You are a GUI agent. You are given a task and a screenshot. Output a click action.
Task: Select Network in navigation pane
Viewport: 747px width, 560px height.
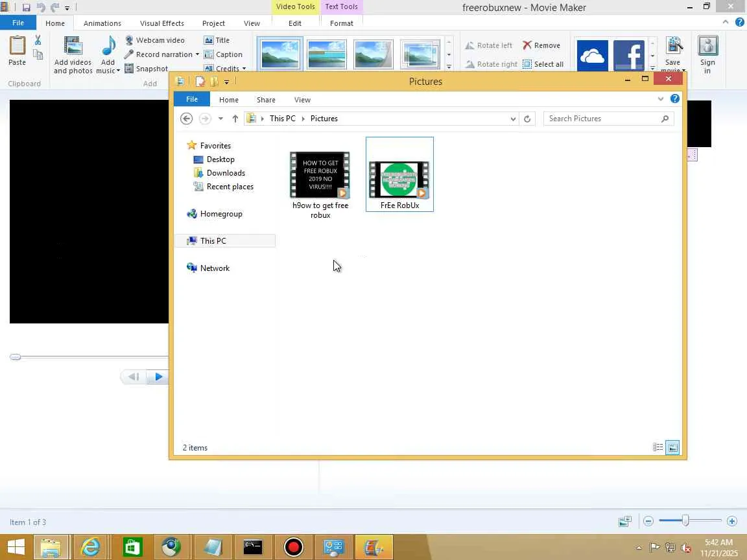[x=215, y=268]
